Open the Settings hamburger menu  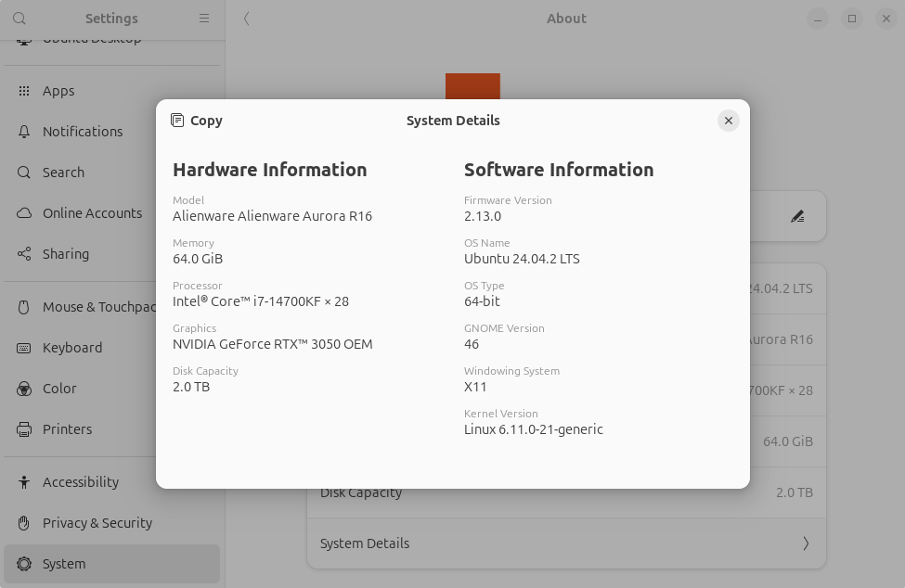pyautogui.click(x=203, y=19)
